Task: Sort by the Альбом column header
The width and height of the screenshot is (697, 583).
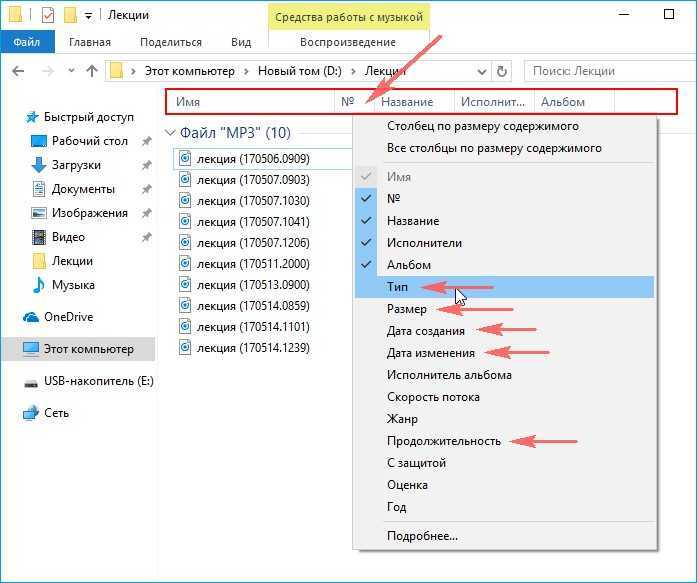Action: coord(574,102)
